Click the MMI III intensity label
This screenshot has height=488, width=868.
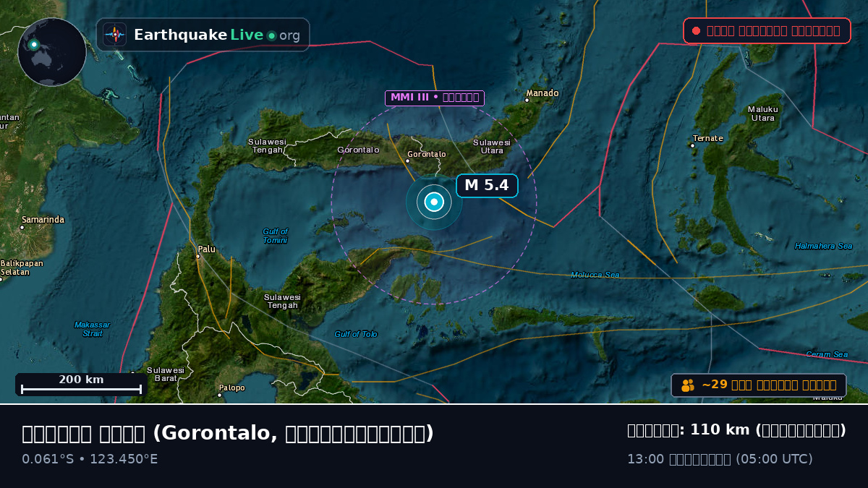point(435,98)
